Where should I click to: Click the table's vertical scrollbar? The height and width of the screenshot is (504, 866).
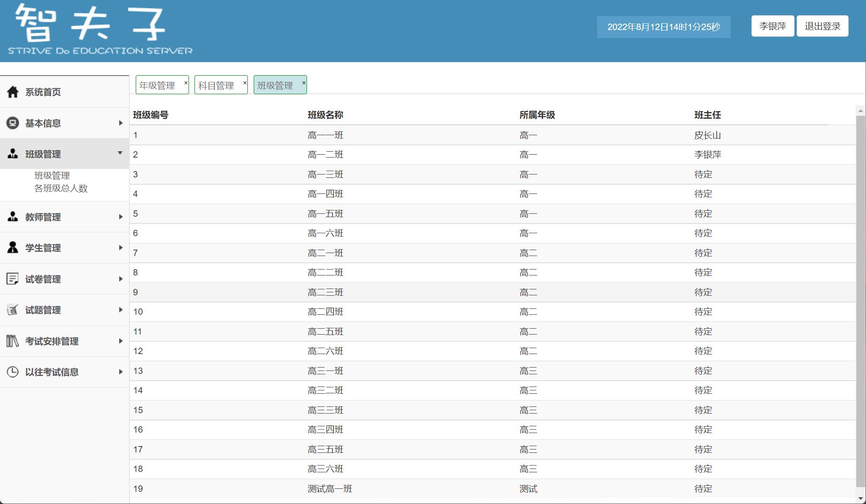click(x=860, y=296)
